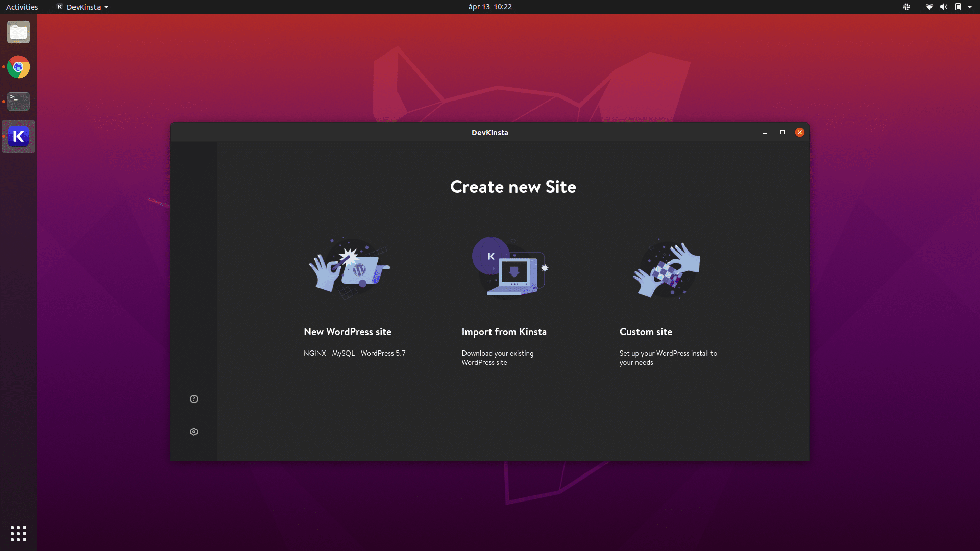Select Import from Kinsta button
The image size is (980, 551).
click(x=513, y=299)
